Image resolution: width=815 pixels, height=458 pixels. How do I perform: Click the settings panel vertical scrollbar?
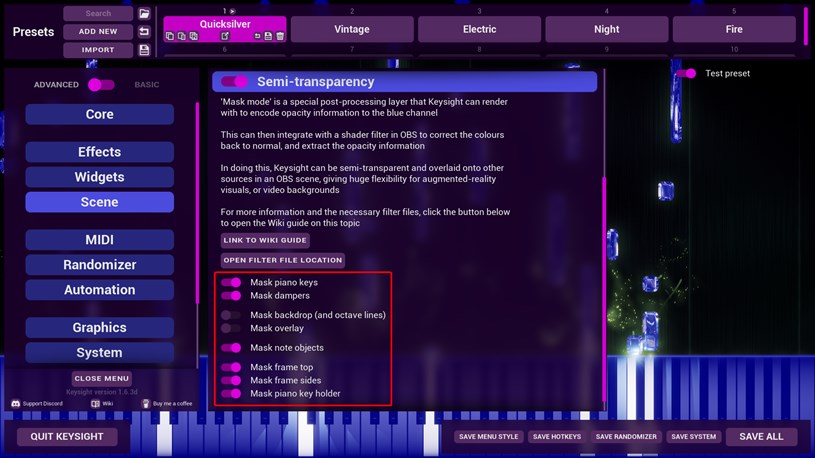point(604,290)
